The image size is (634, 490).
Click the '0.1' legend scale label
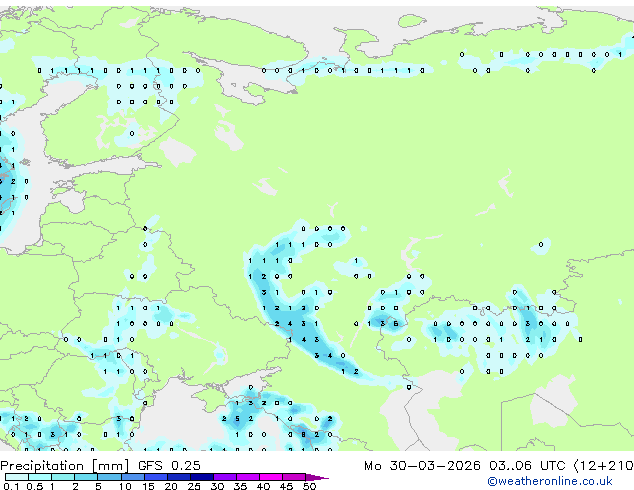11,486
